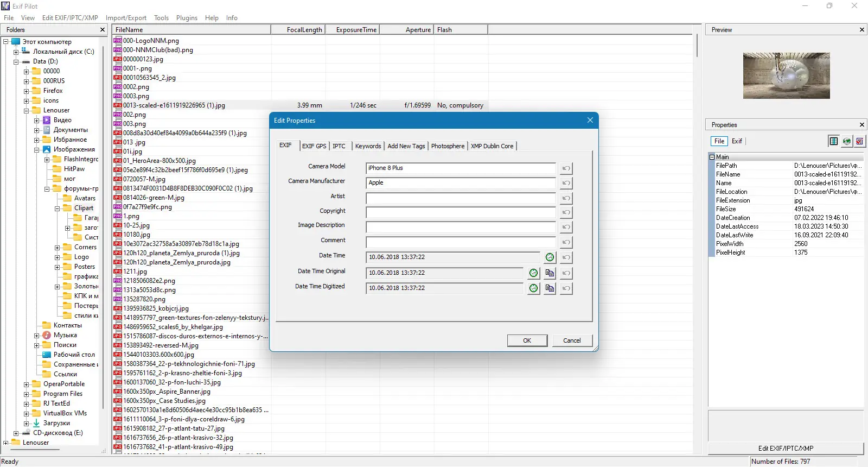Image resolution: width=868 pixels, height=467 pixels.
Task: Click into the Artist input field
Action: (x=461, y=198)
